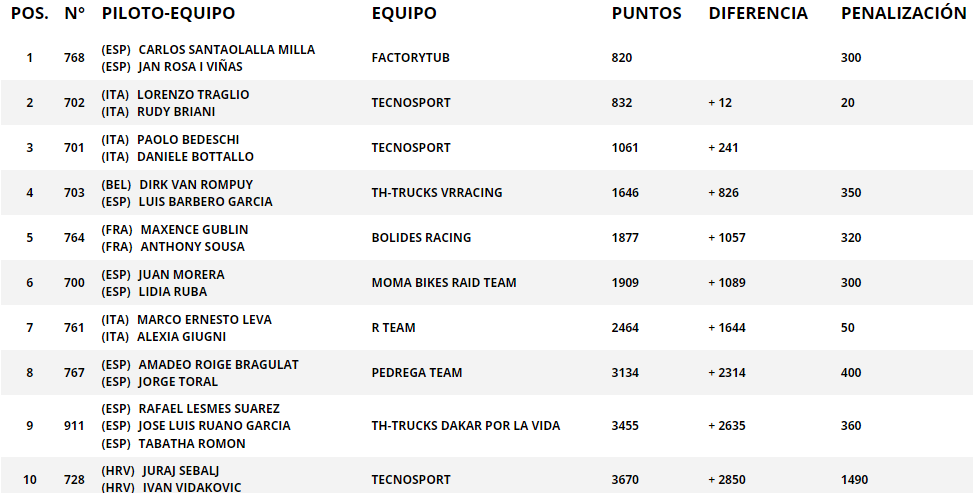
Task: Select the FACTORYTUB team name
Action: (x=410, y=58)
